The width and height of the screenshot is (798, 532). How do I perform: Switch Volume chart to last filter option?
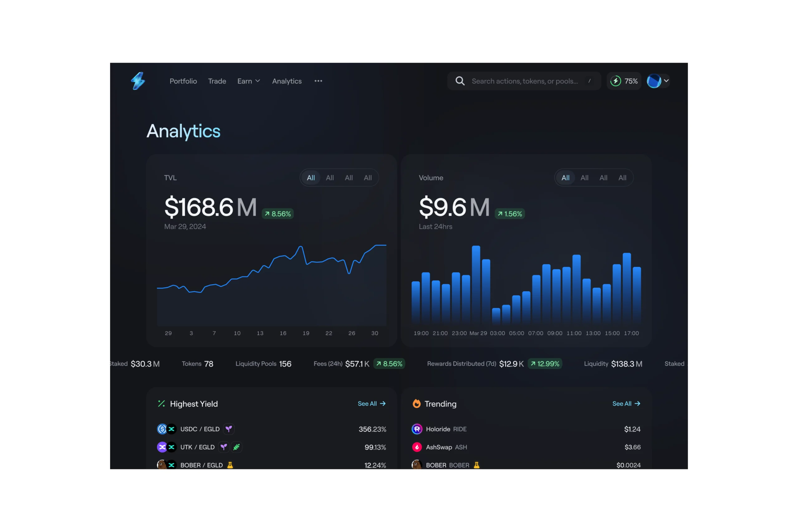pos(622,177)
